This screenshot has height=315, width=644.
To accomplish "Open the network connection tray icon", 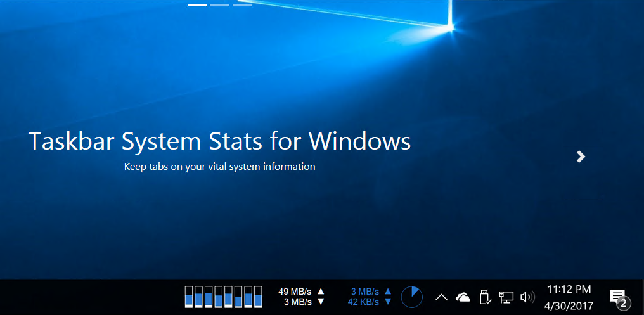I will click(x=506, y=297).
